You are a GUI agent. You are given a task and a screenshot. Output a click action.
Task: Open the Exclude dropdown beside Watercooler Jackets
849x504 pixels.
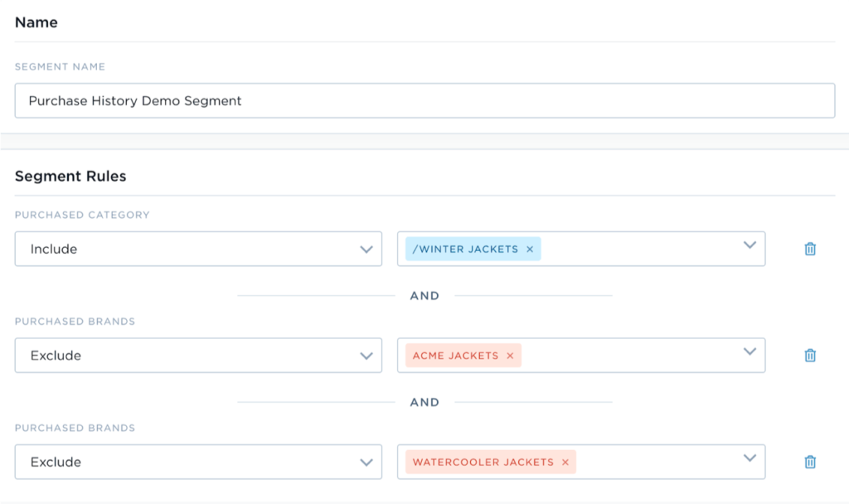click(198, 462)
